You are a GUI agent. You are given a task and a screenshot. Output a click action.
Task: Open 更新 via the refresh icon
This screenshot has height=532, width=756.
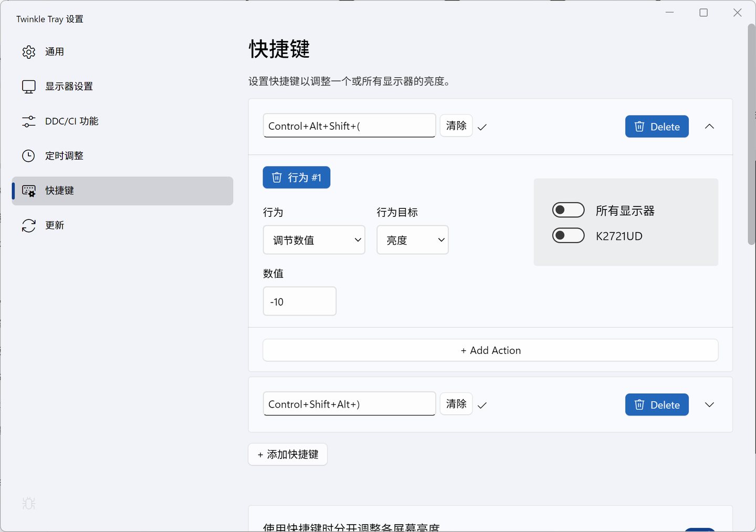click(x=29, y=225)
